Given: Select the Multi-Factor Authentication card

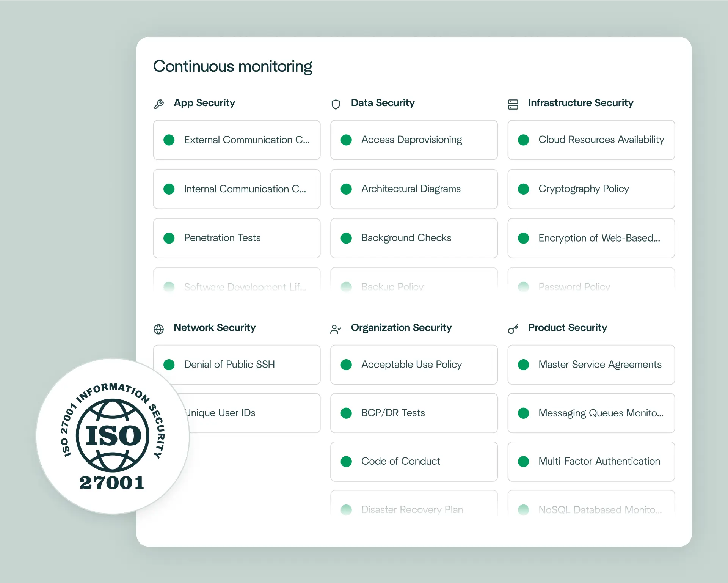Looking at the screenshot, I should 591,462.
